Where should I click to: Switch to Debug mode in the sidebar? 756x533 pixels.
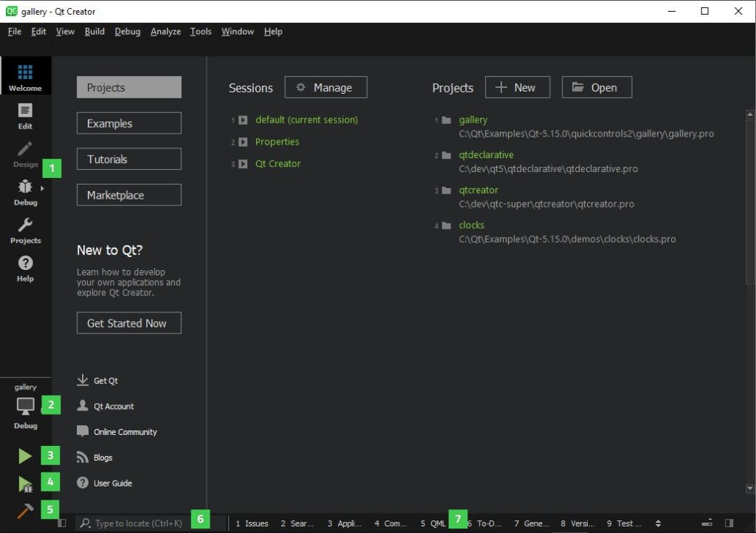25,194
